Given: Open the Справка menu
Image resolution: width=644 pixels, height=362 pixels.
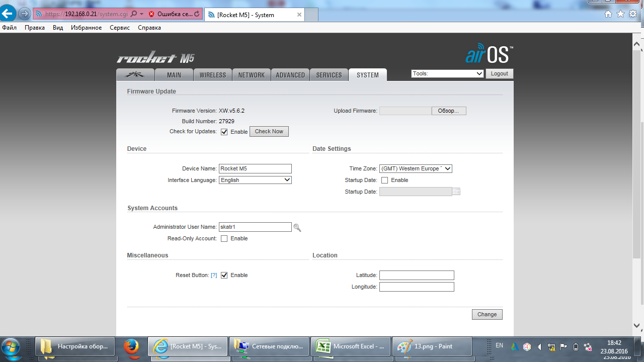Looking at the screenshot, I should (149, 28).
